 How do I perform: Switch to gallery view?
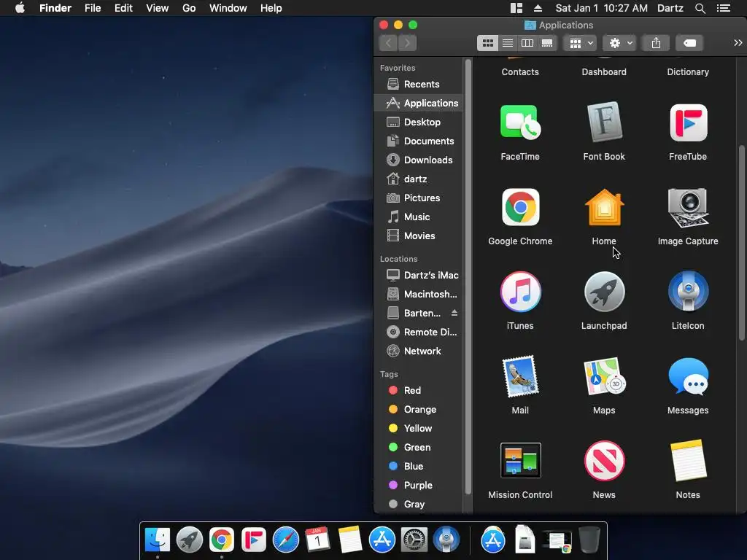coord(547,43)
